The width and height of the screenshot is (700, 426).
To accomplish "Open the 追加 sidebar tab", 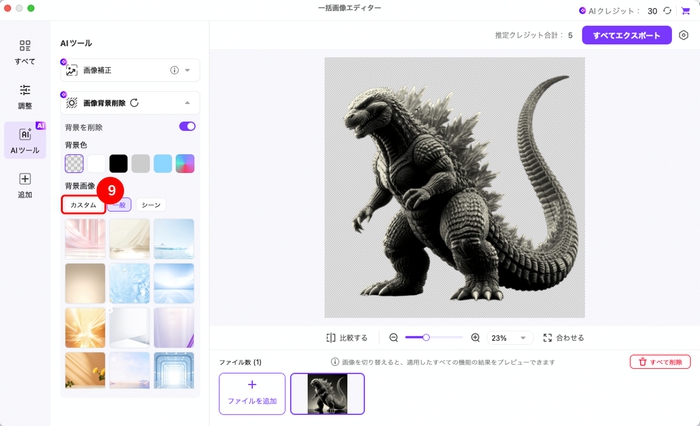I will pos(25,185).
